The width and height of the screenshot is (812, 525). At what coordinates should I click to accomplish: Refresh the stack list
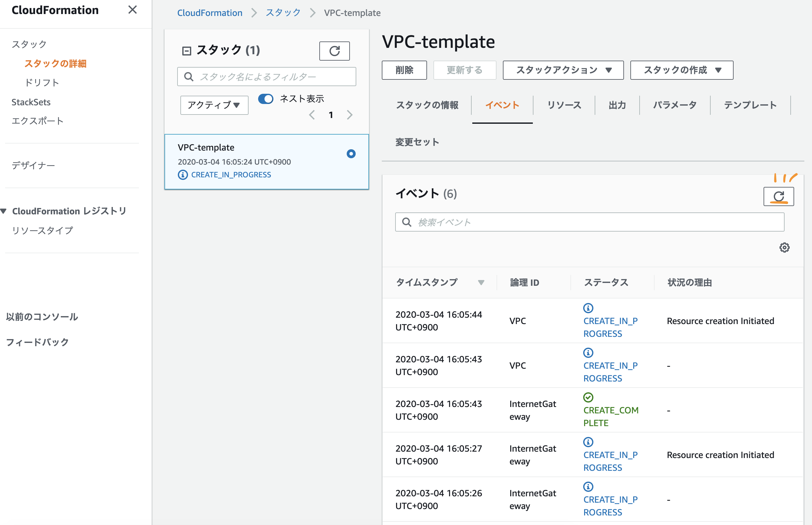pyautogui.click(x=334, y=51)
